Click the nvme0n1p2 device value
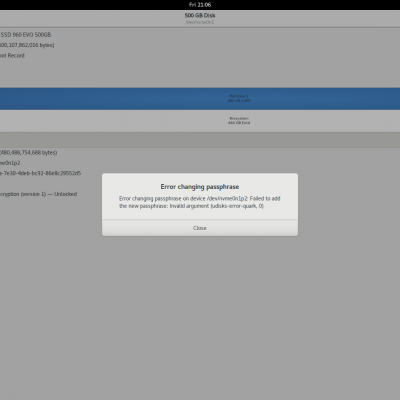 (x=10, y=163)
